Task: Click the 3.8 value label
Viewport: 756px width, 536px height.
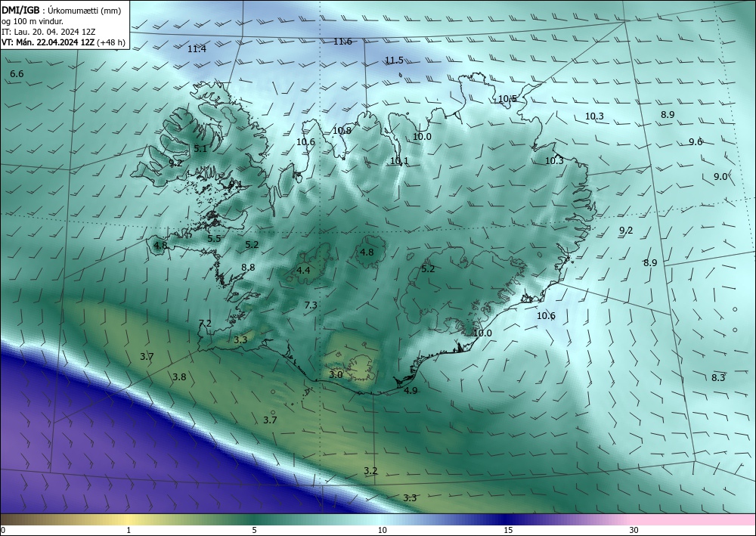Action: click(x=179, y=377)
